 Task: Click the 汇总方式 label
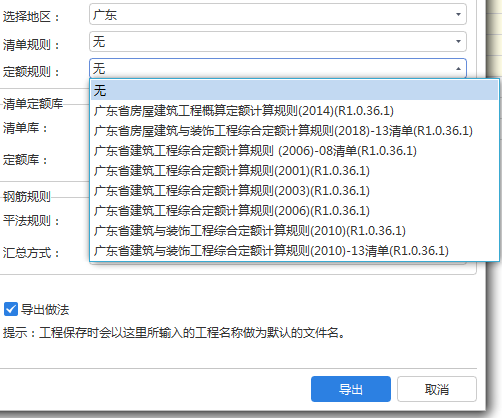(x=31, y=253)
